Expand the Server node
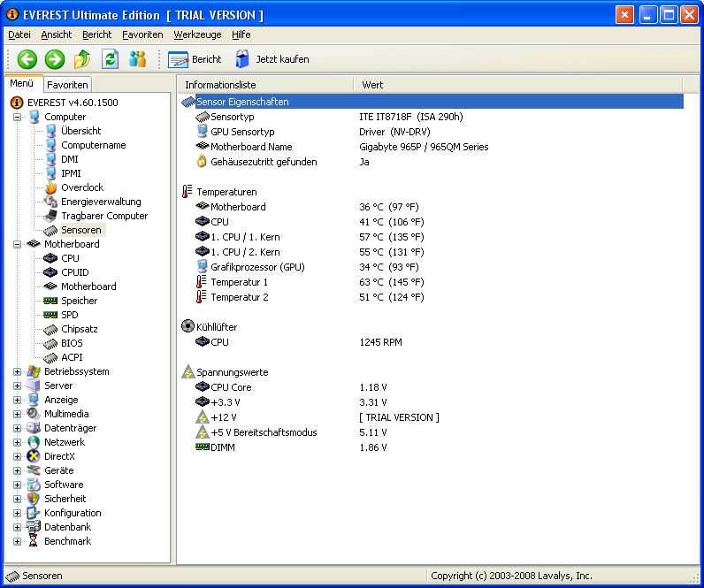Viewport: 704px width, 588px height. 17,386
